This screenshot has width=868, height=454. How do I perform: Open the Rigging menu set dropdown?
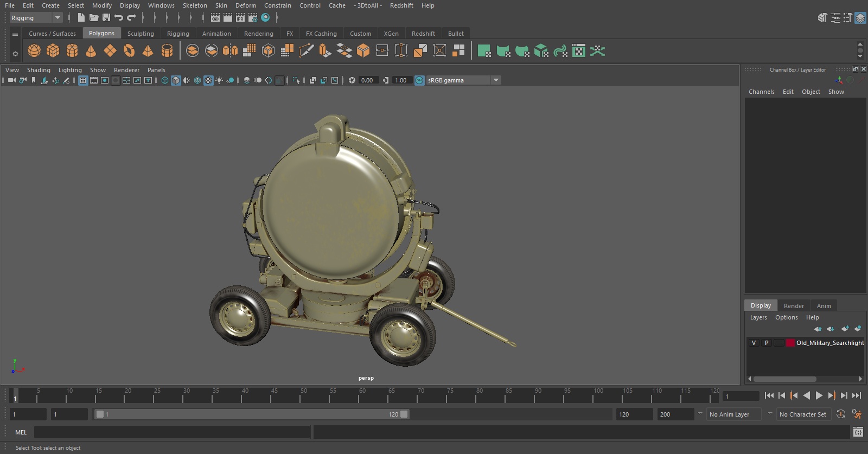(36, 18)
